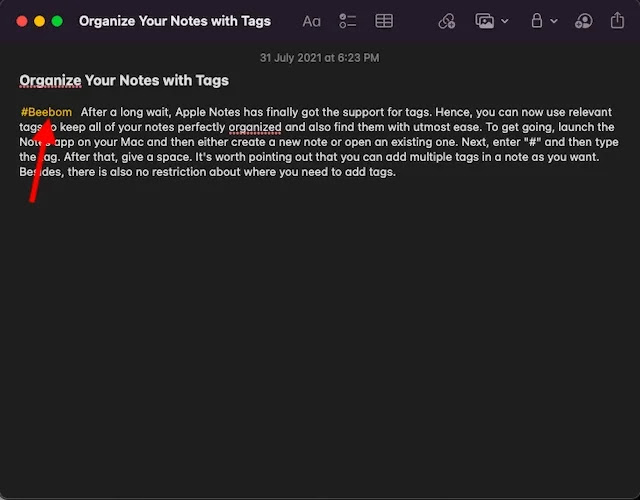
Task: Open the photos and media button
Action: click(x=484, y=21)
